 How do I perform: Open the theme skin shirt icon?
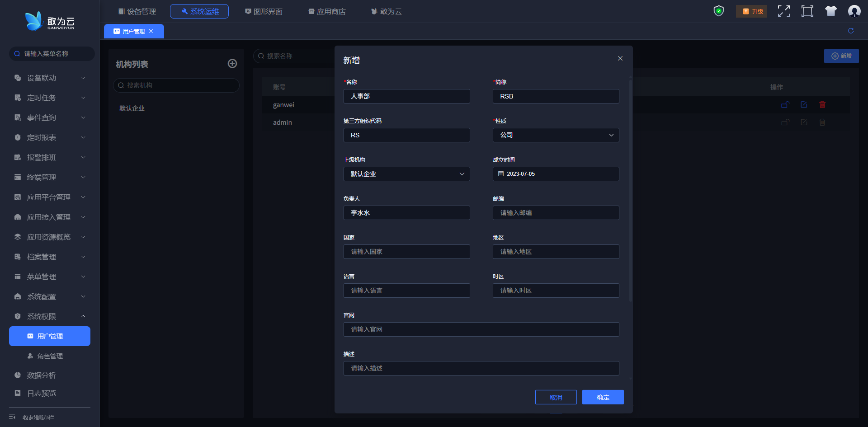tap(831, 11)
